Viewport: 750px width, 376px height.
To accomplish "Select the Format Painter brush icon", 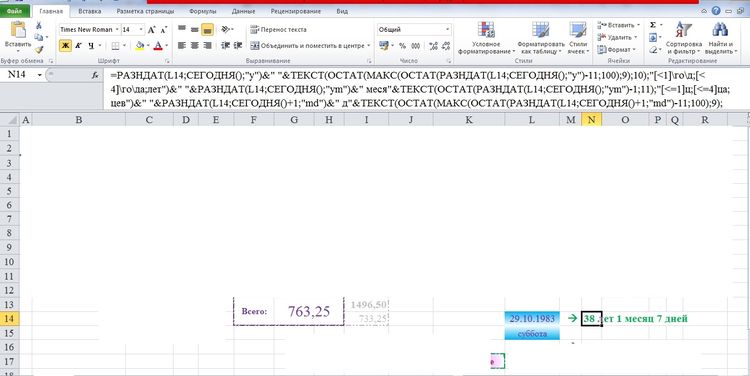I will point(39,49).
